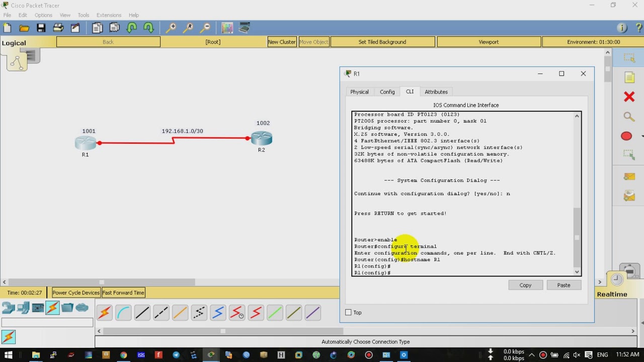Click router R2 on the canvas
Screen dimensions: 644x362
click(262, 138)
